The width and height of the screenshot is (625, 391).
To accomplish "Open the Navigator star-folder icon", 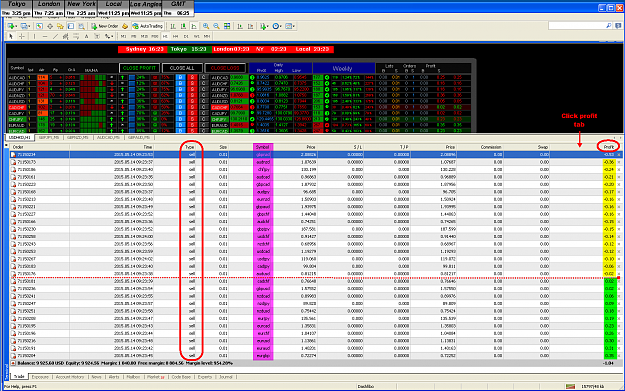I will pos(60,26).
